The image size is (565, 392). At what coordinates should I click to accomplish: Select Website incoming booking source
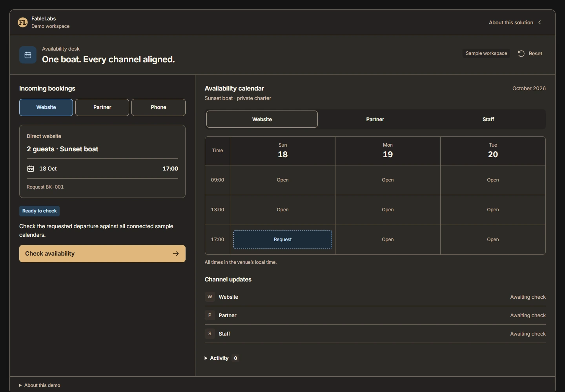tap(46, 107)
